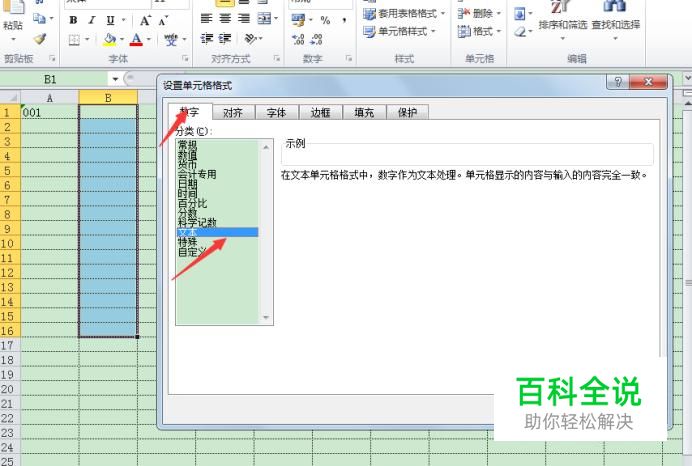Open 查找和选择 find and select menu

coord(616,21)
